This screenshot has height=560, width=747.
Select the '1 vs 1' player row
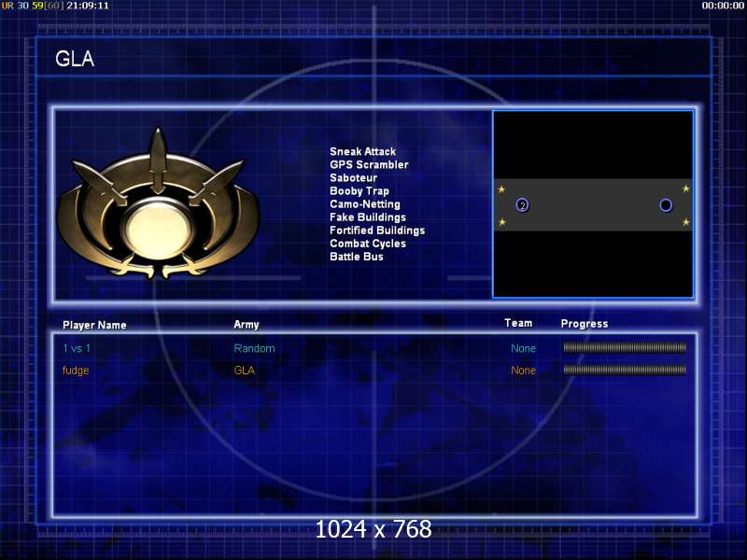[x=374, y=348]
